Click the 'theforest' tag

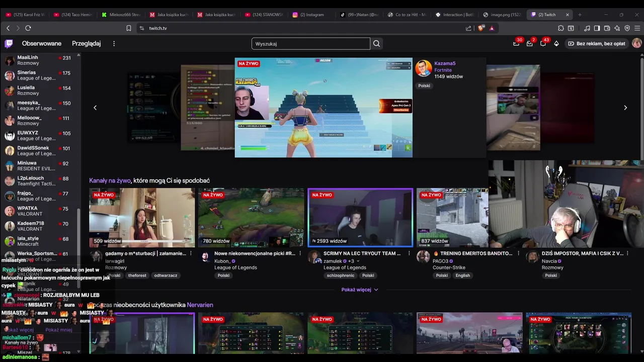[137, 276]
